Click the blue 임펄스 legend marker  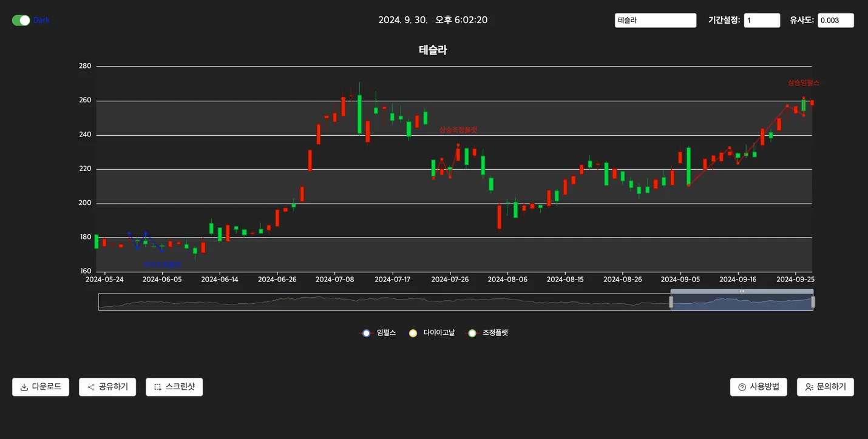coord(366,333)
